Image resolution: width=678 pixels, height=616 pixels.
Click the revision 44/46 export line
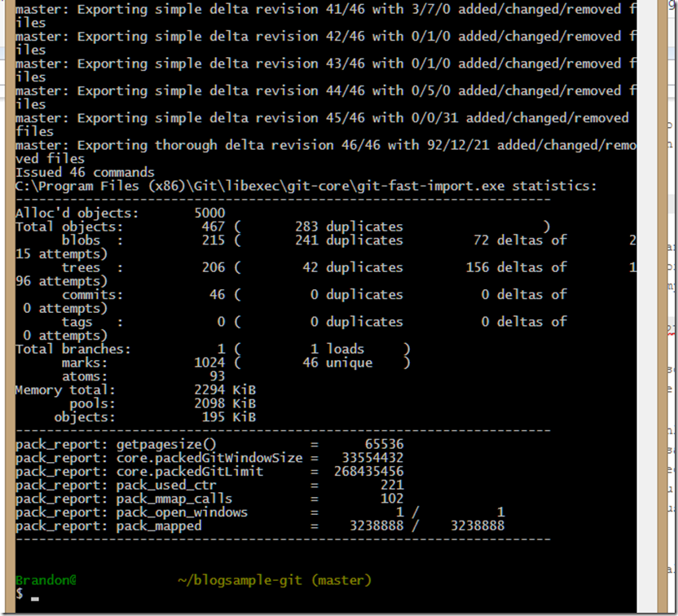326,98
